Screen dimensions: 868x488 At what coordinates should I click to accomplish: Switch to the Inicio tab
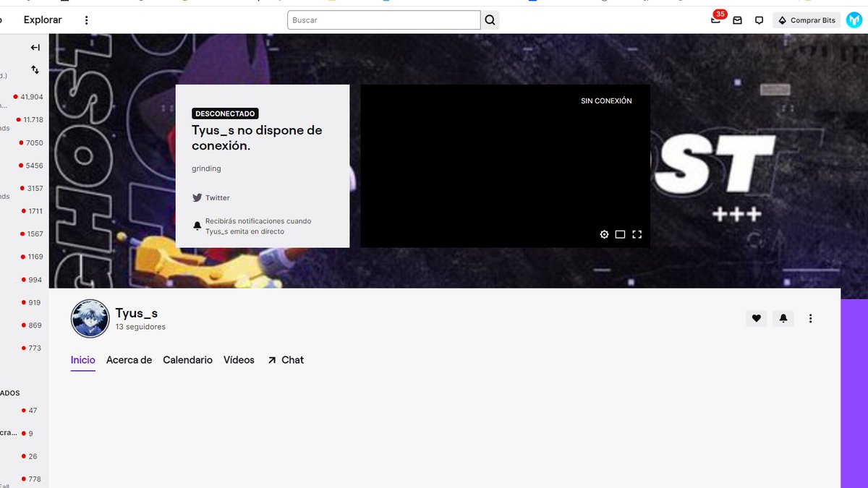[83, 360]
